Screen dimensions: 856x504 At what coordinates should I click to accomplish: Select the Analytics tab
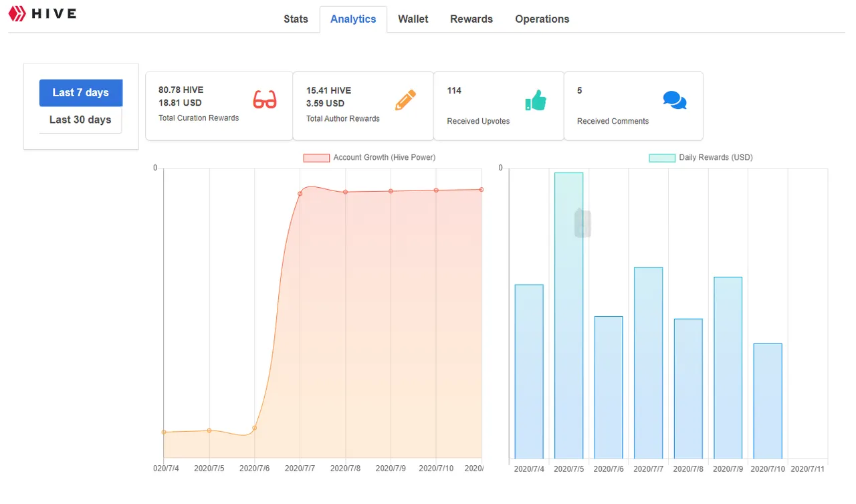click(353, 19)
